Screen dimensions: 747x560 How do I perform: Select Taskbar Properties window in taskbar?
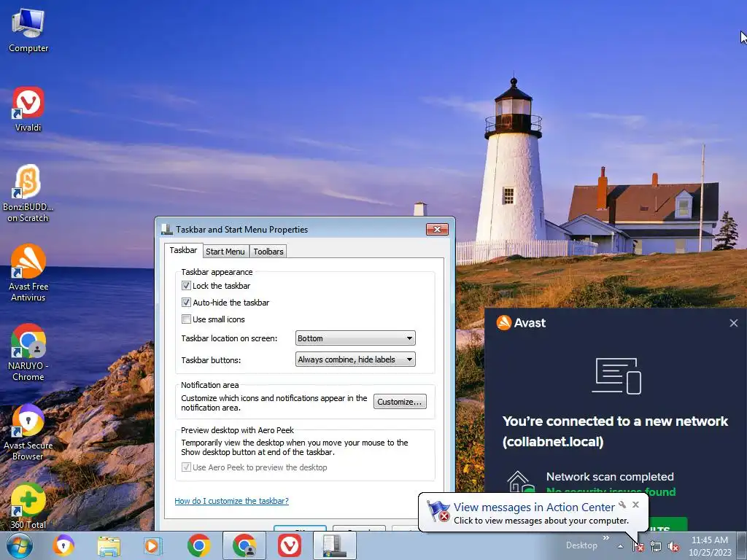point(335,545)
